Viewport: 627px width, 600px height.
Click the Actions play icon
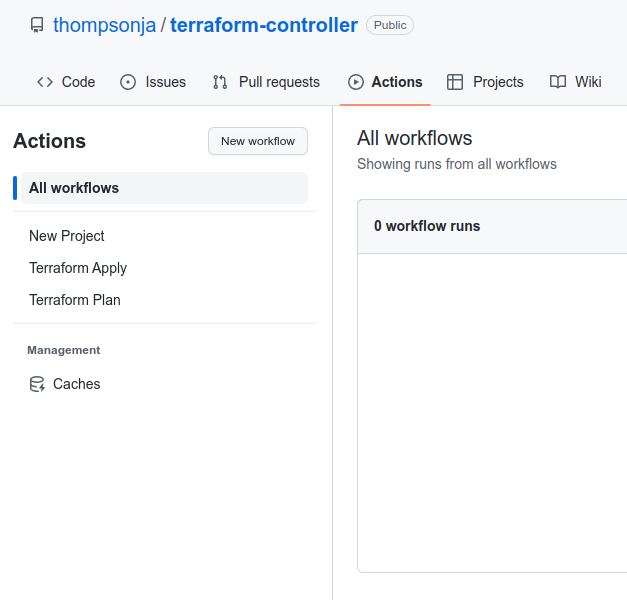click(356, 82)
